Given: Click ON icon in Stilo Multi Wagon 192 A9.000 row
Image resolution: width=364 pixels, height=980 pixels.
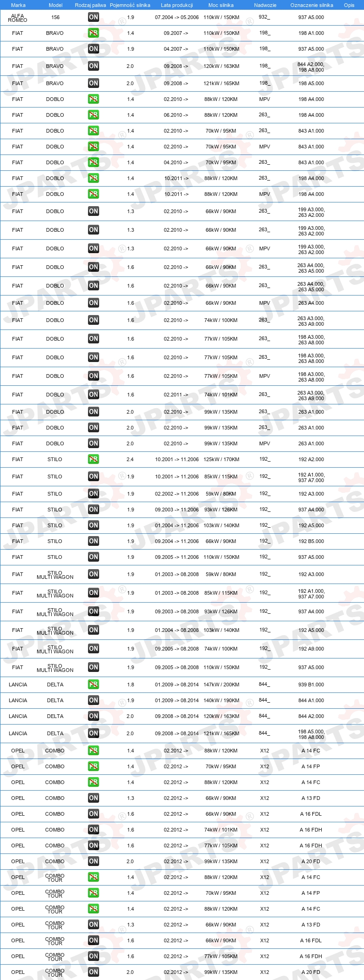Looking at the screenshot, I should click(x=94, y=649).
